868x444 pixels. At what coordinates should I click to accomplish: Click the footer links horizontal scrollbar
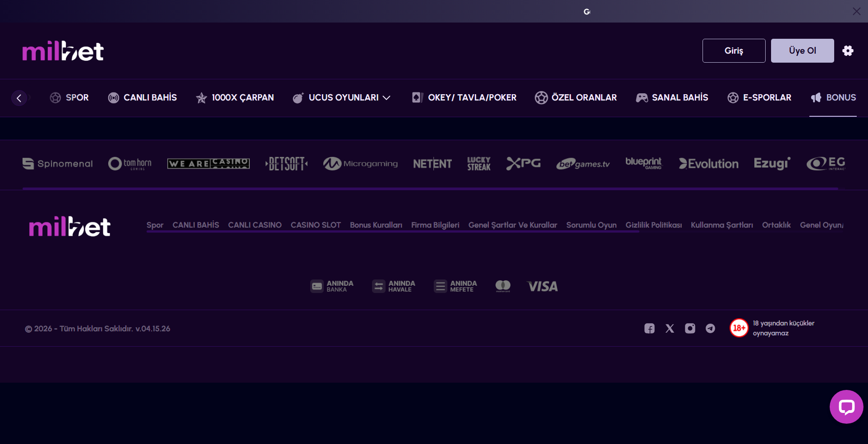(392, 231)
